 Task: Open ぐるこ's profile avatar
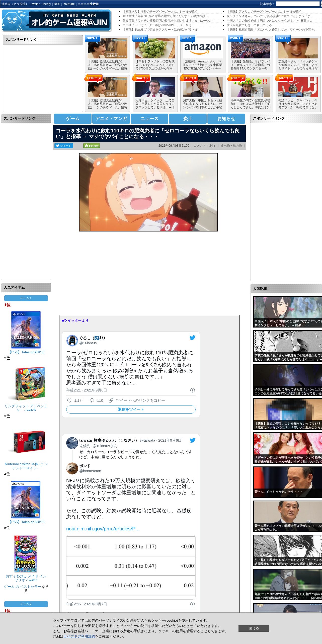pyautogui.click(x=72, y=340)
